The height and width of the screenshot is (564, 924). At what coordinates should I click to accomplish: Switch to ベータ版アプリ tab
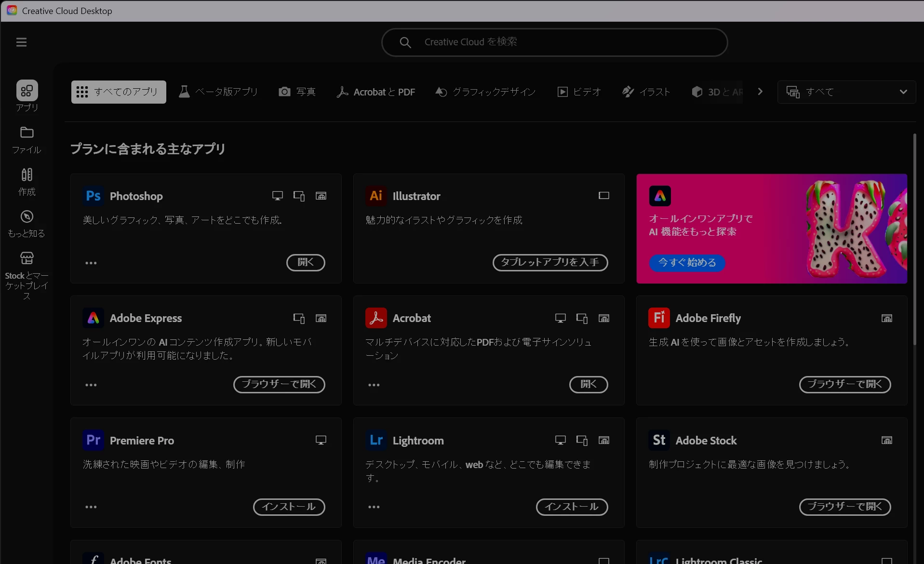[x=218, y=92]
